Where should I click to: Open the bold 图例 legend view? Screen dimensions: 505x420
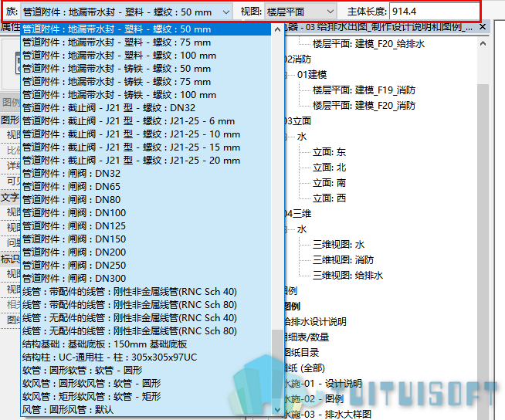tap(293, 307)
